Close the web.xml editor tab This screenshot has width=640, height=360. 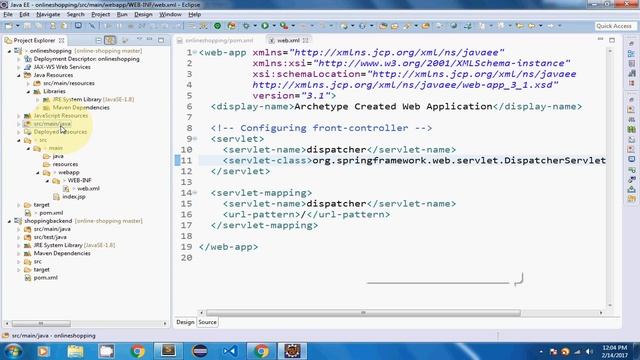[x=305, y=40]
